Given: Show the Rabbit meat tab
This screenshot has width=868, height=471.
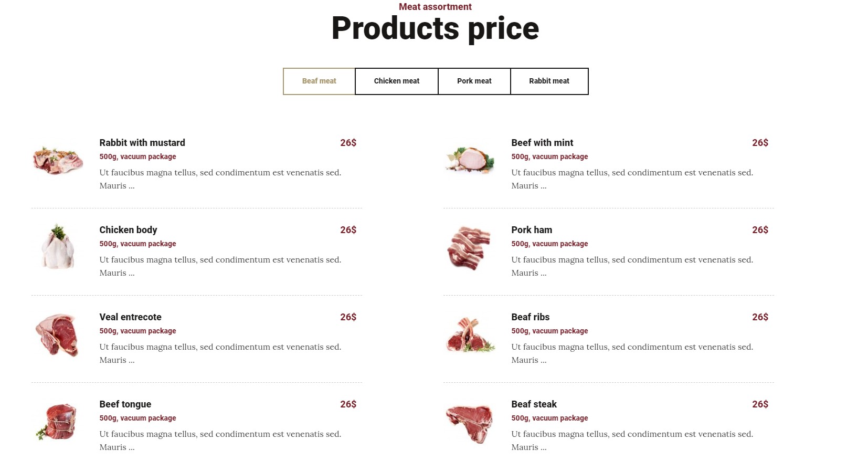Looking at the screenshot, I should click(549, 81).
